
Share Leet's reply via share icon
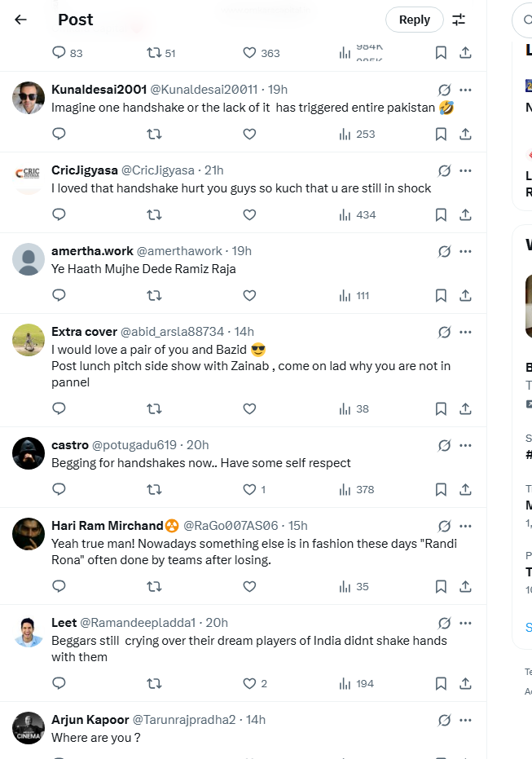coord(465,683)
